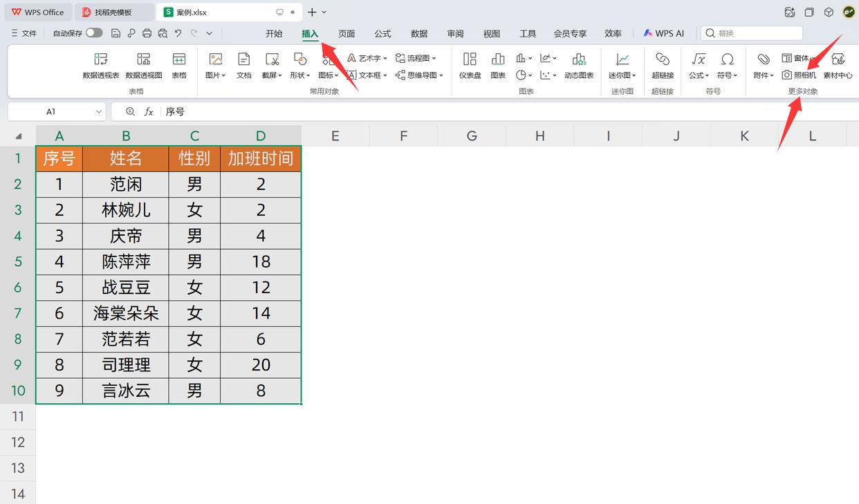859x504 pixels.
Task: Click the 加班时间 header cell
Action: click(x=261, y=158)
